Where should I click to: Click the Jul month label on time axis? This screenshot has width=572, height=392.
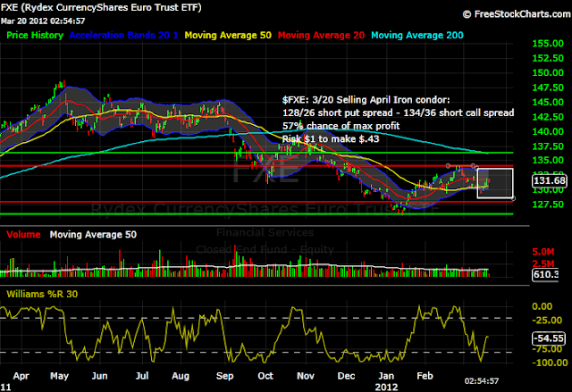tap(142, 376)
